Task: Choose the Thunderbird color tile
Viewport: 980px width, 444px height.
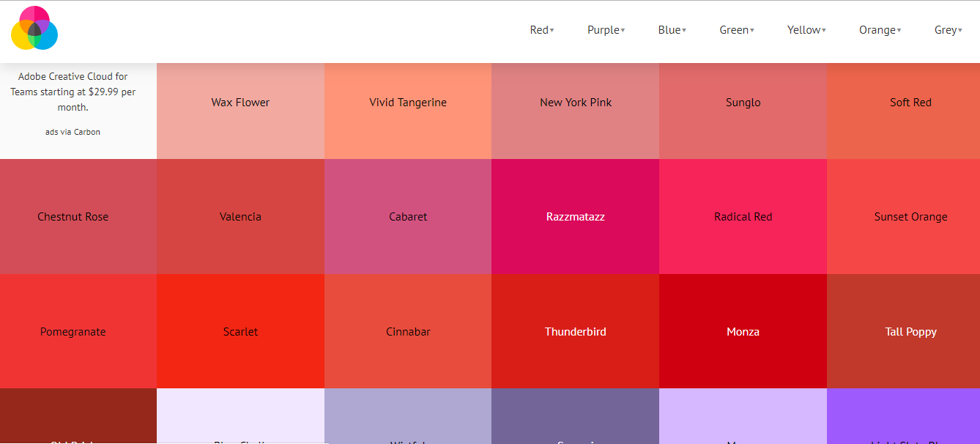Action: [x=576, y=332]
